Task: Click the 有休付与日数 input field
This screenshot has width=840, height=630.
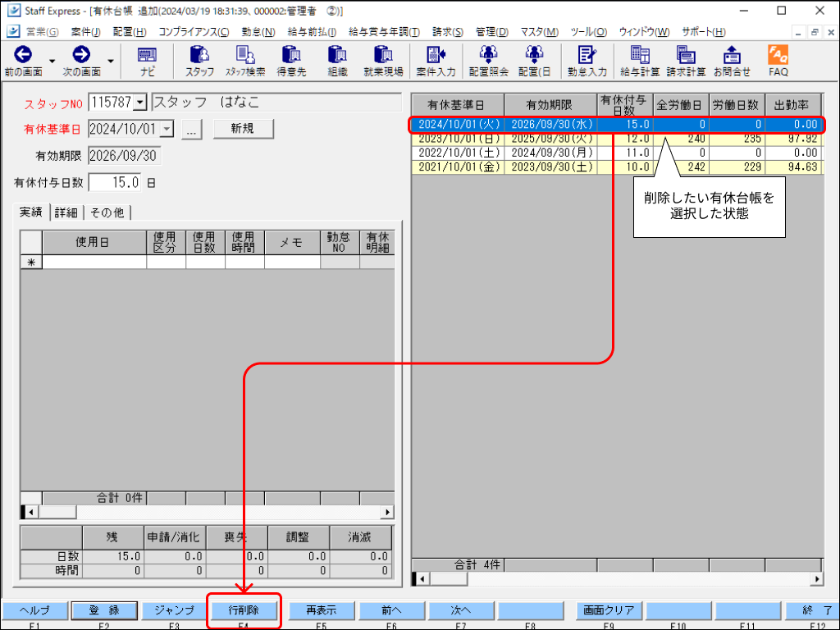Action: coord(115,183)
